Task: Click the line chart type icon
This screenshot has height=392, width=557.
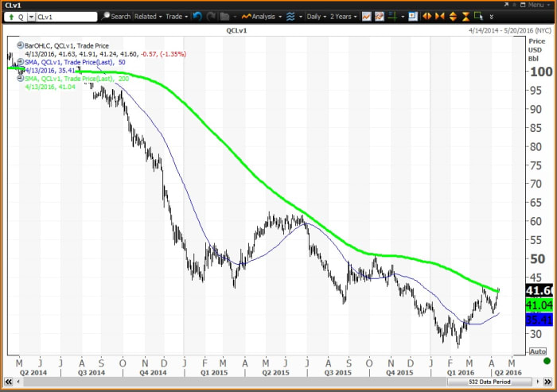Action: click(366, 17)
